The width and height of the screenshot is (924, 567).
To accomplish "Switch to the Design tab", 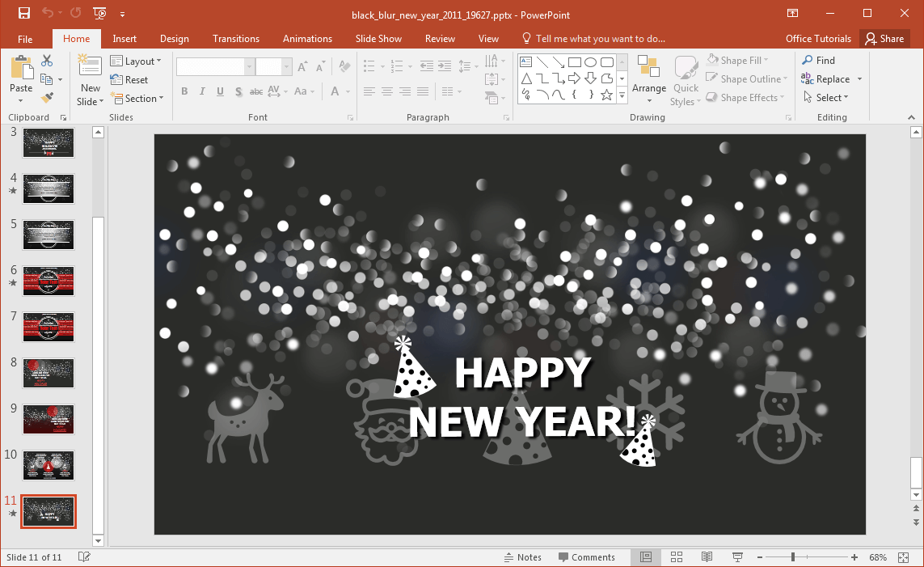I will (175, 39).
